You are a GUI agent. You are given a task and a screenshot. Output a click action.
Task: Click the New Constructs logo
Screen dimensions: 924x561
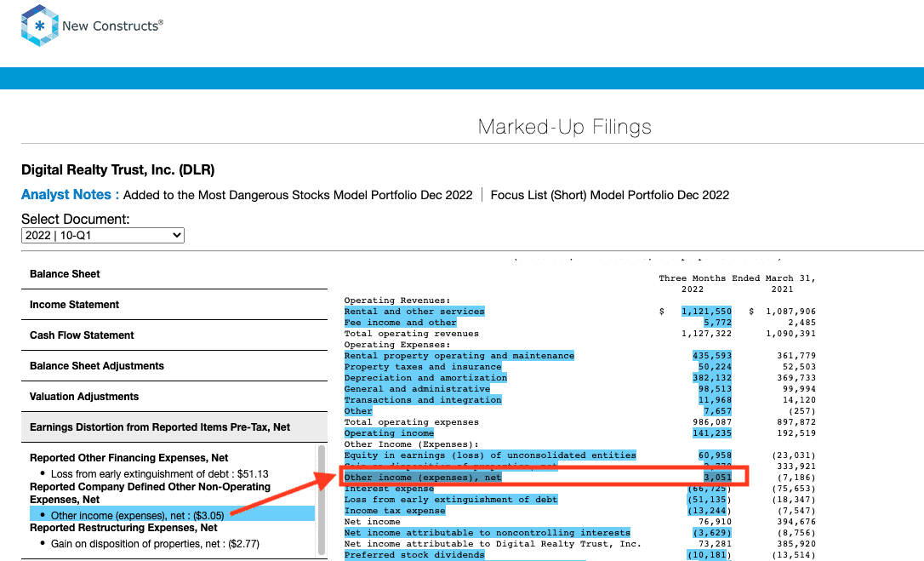(92, 26)
